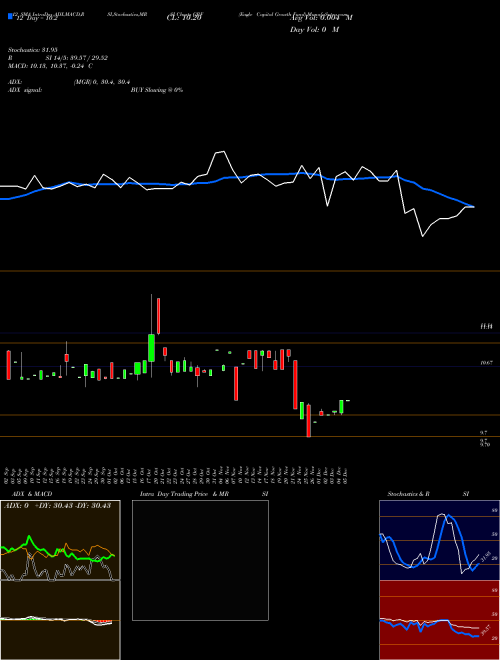Click the '39.57' value in the RSI panel
Screen dimensions: 500x660
click(x=484, y=631)
